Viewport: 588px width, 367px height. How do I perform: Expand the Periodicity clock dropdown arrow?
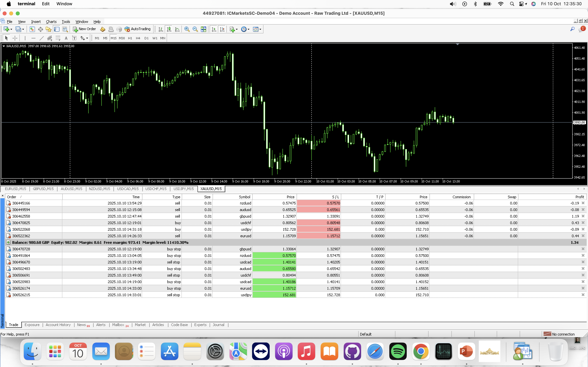point(249,29)
